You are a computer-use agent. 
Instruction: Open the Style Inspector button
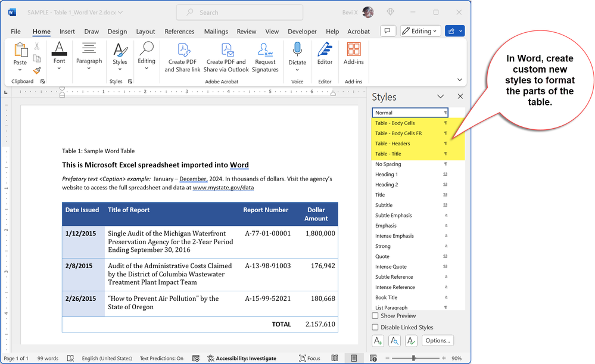click(395, 341)
